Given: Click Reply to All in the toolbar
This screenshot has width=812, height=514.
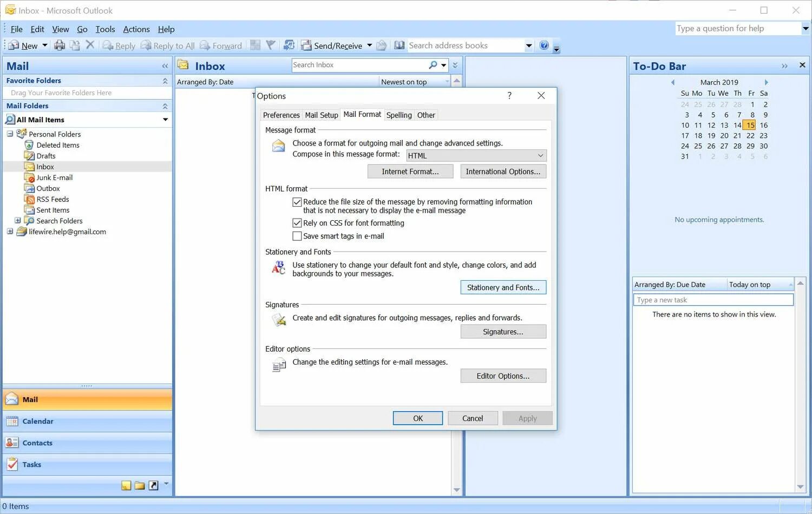Looking at the screenshot, I should [168, 46].
